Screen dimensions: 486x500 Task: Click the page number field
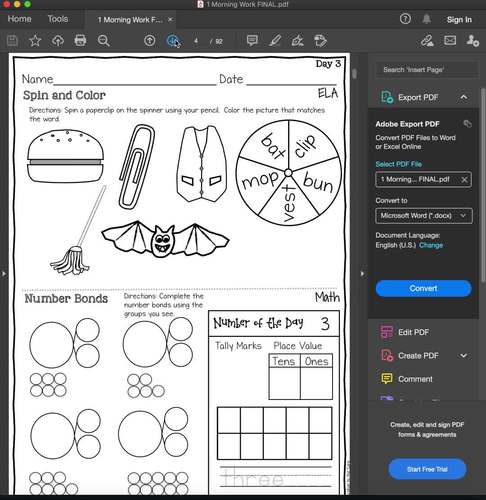196,41
